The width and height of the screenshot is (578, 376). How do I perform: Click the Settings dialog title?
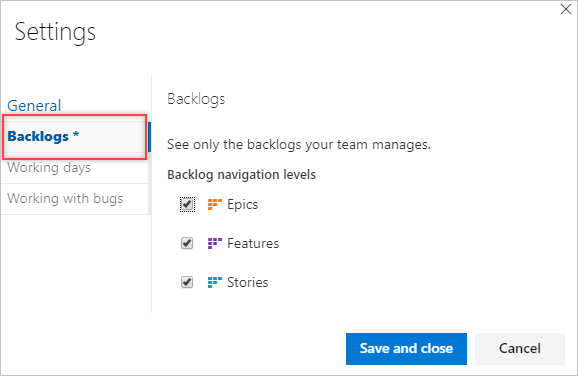(55, 32)
